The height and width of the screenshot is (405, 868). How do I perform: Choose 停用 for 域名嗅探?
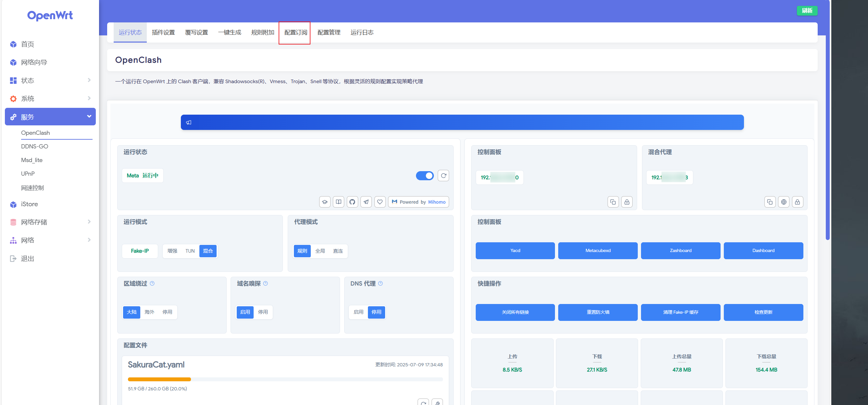point(263,312)
